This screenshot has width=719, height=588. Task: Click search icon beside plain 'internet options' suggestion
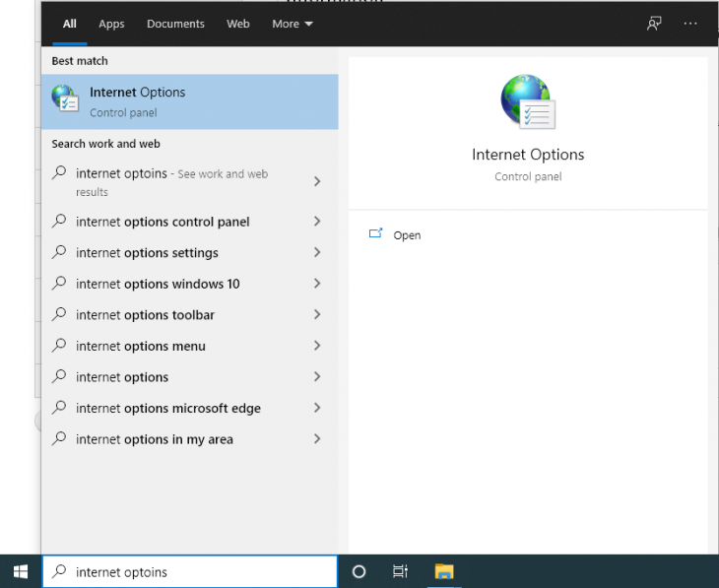[59, 376]
